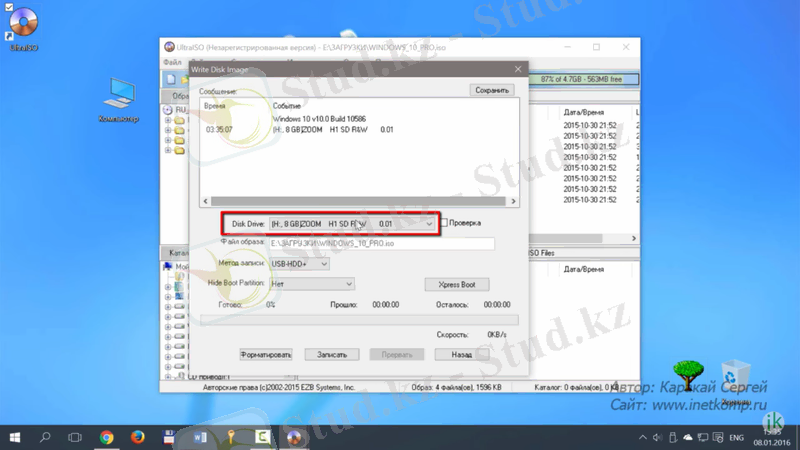Screen dimensions: 800x450
Task: Click the upper Дата/Время column header
Action: [583, 112]
